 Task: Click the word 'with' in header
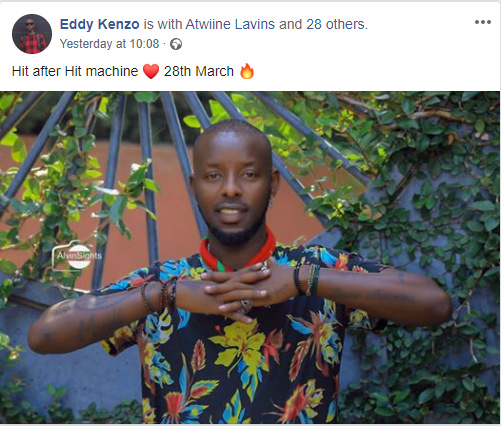[x=170, y=24]
